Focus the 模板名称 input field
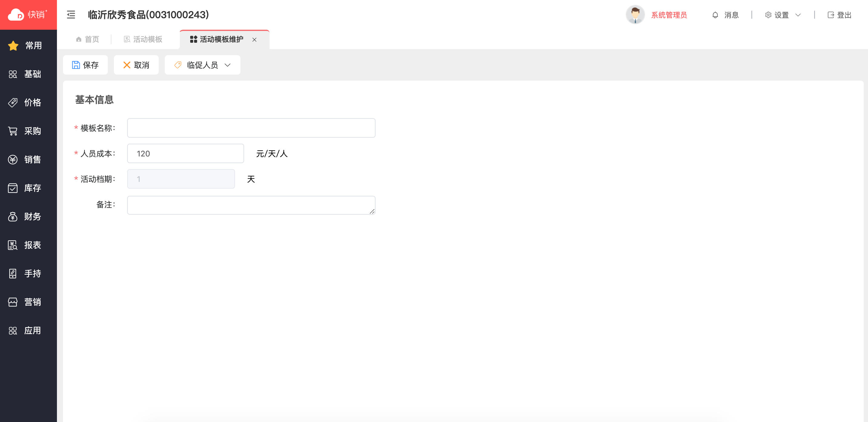 [x=251, y=128]
